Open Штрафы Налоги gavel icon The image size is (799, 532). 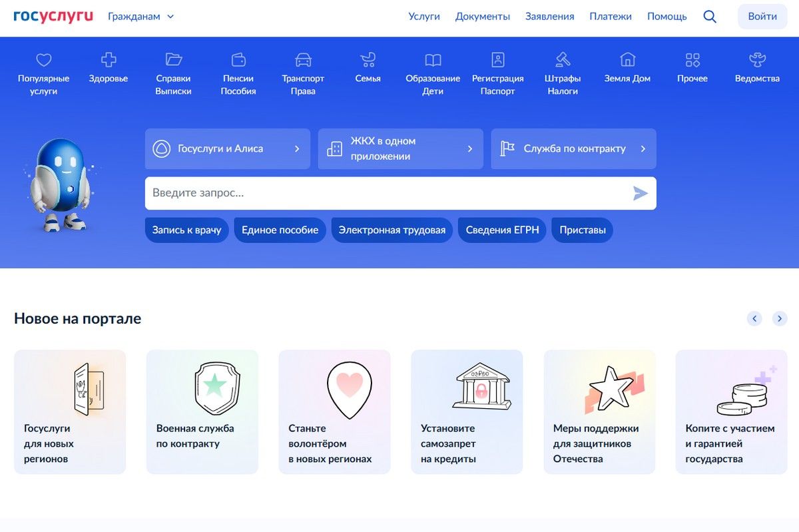point(563,60)
